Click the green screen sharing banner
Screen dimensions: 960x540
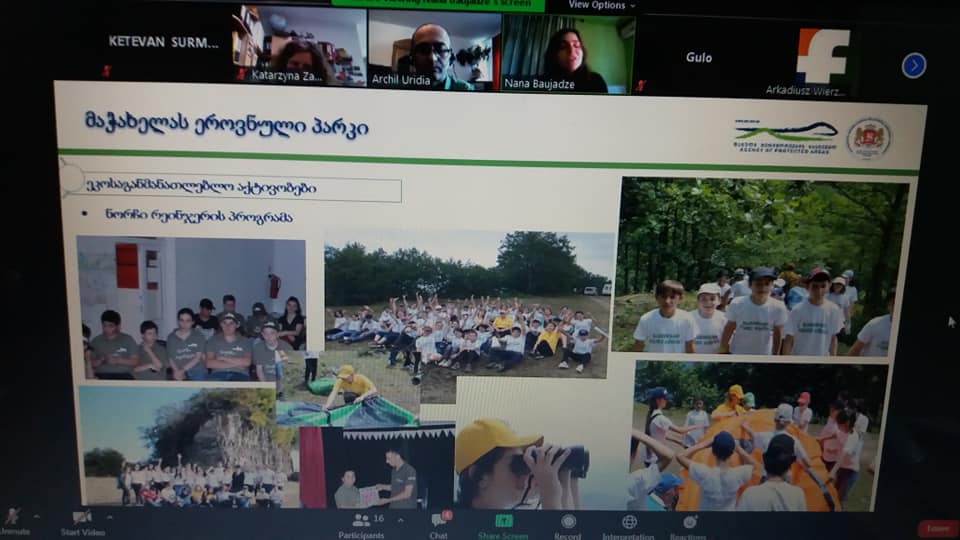pos(438,4)
